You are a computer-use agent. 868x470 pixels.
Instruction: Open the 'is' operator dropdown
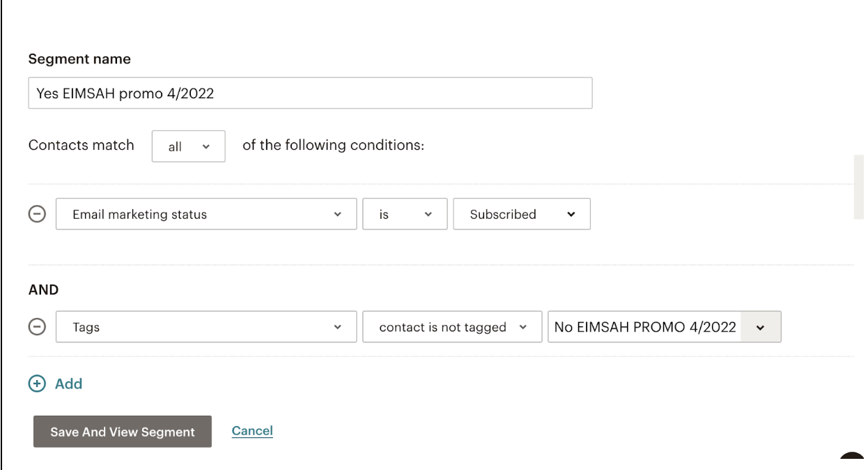pos(405,214)
